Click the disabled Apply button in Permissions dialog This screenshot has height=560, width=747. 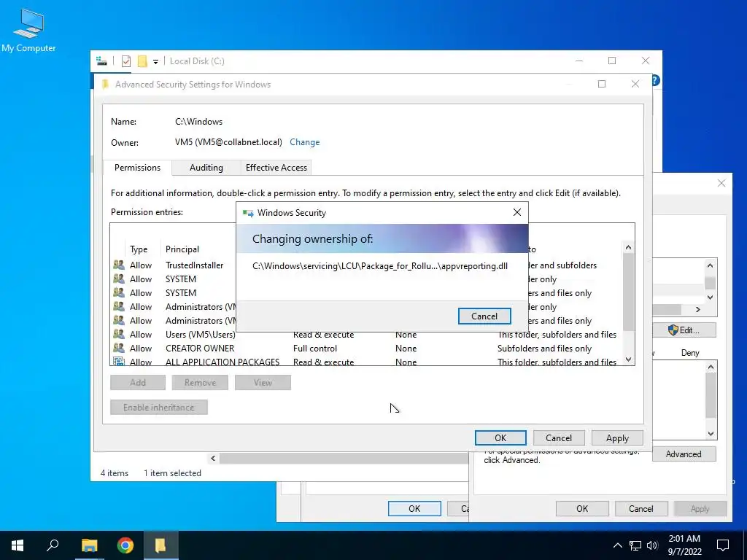[x=700, y=508]
